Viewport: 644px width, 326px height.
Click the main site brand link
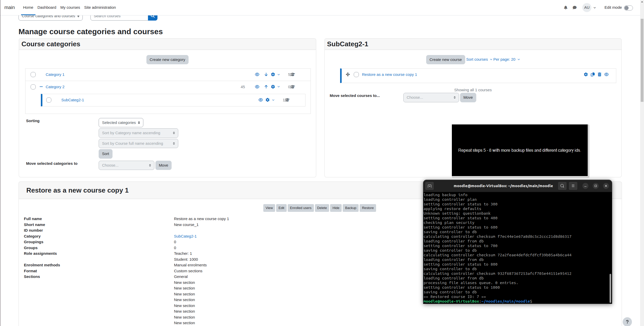pyautogui.click(x=10, y=7)
